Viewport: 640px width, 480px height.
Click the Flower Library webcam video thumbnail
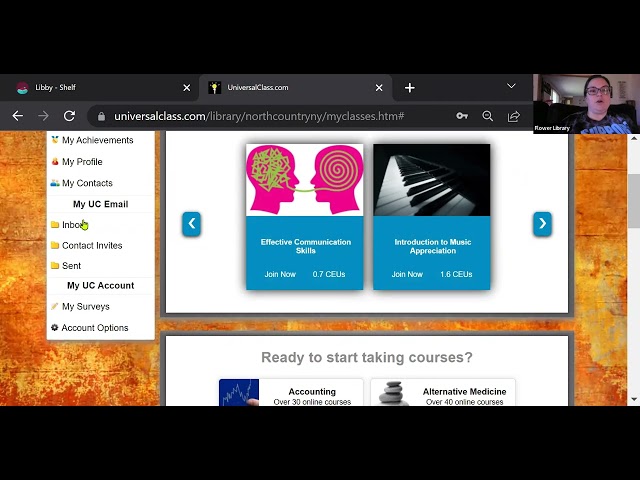(x=586, y=104)
